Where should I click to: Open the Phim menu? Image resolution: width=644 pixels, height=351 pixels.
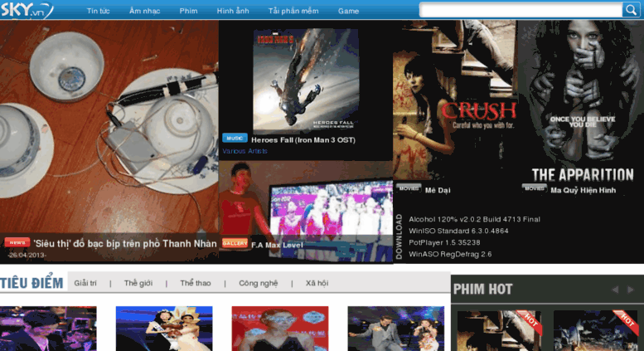[188, 11]
